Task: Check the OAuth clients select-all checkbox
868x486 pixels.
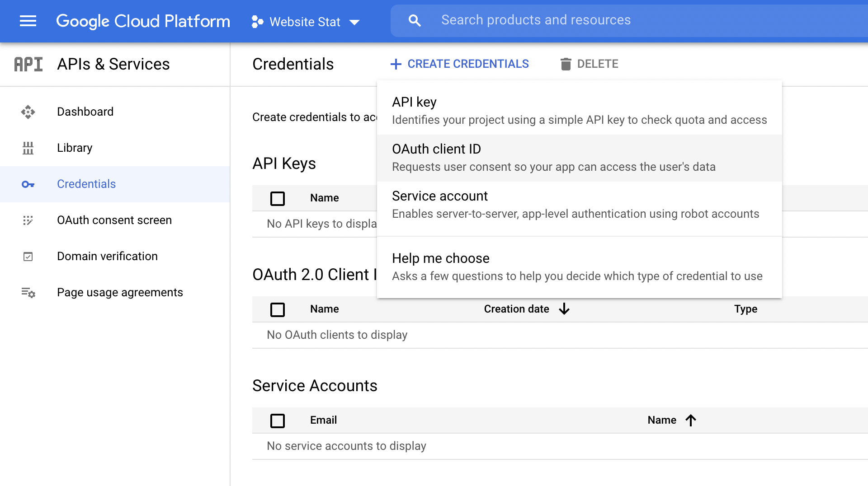Action: (x=277, y=309)
